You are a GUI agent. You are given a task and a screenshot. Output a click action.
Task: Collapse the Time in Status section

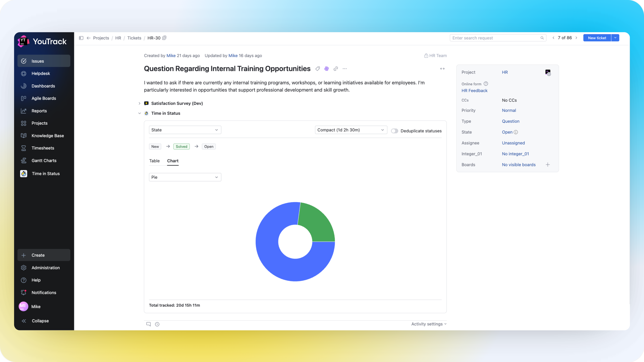click(x=140, y=113)
